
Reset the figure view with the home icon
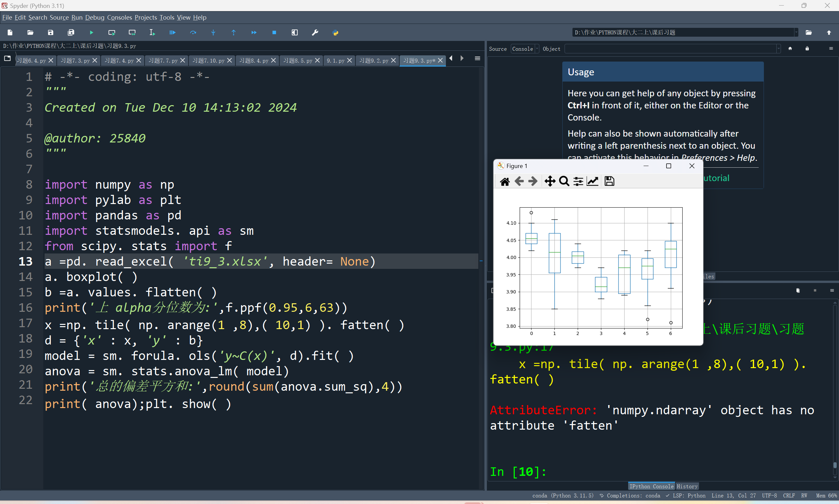pos(505,181)
